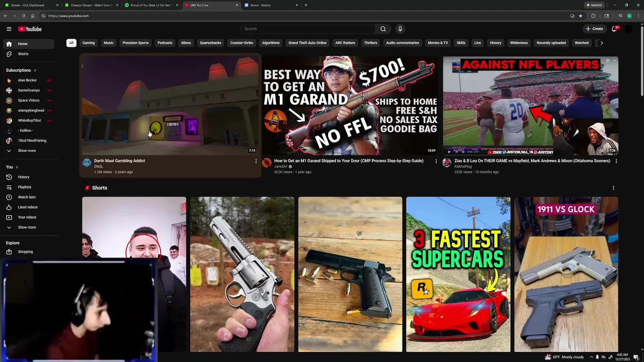Play Against NFL Players video thumbnail

coord(530,106)
